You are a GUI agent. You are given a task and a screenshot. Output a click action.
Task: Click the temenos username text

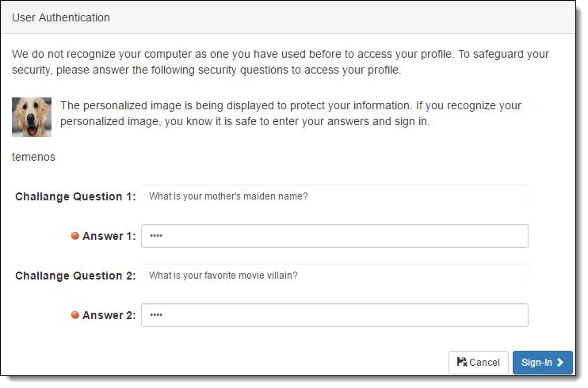coord(33,157)
